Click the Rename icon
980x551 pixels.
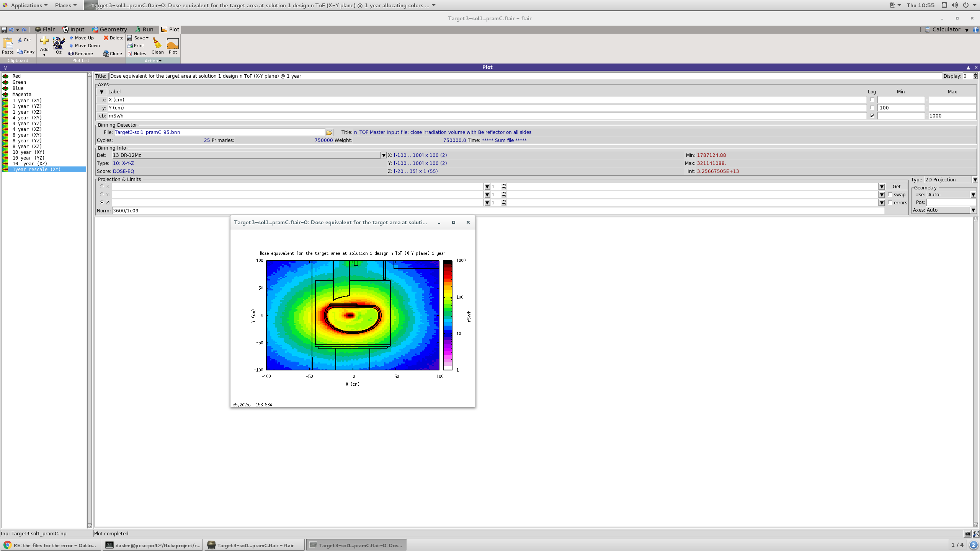pyautogui.click(x=71, y=54)
